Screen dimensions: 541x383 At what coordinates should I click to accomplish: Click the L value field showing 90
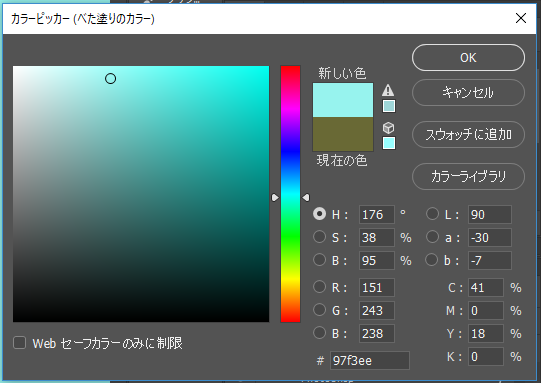(490, 215)
